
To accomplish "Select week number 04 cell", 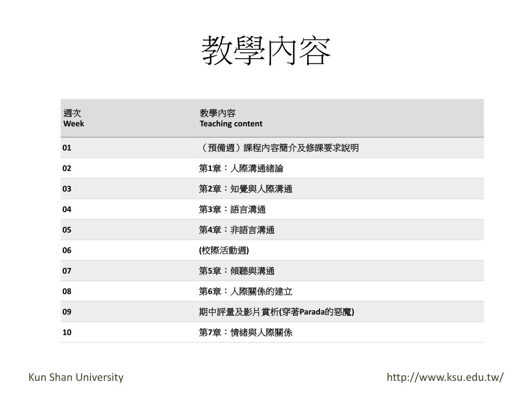I will 129,209.
